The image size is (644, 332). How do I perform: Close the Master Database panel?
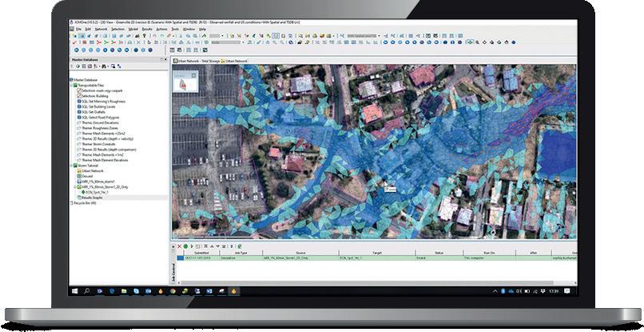point(165,60)
